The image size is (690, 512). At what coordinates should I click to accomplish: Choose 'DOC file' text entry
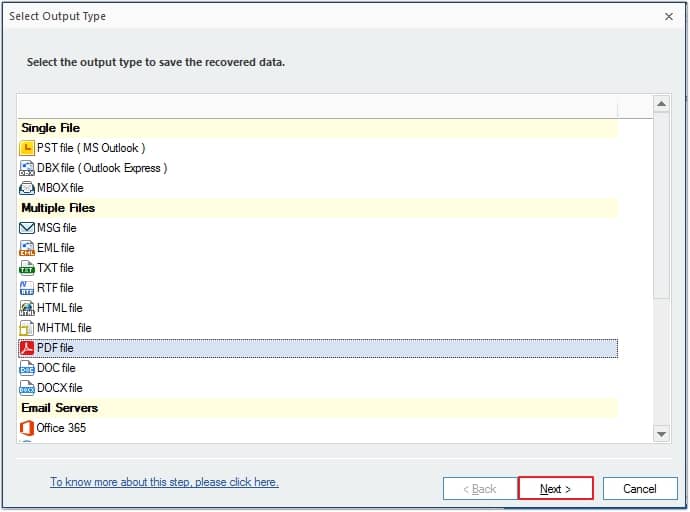coord(56,368)
